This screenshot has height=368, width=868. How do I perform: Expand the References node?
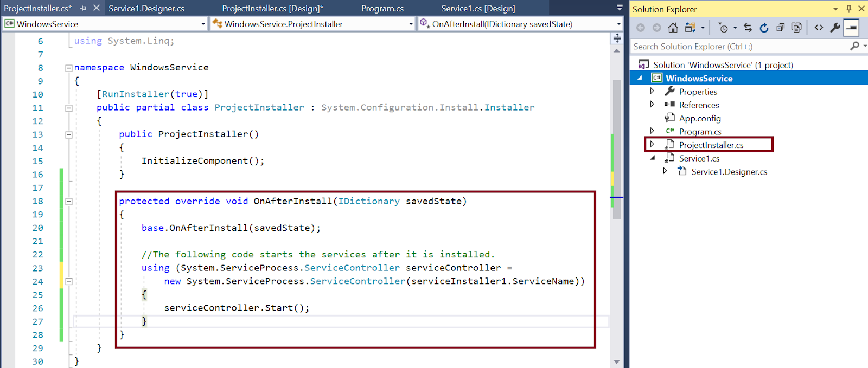tap(652, 104)
